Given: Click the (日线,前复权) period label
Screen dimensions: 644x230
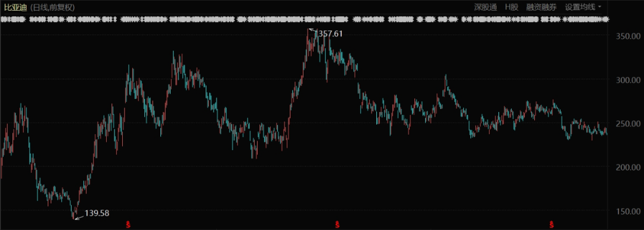Looking at the screenshot, I should click(x=52, y=7).
